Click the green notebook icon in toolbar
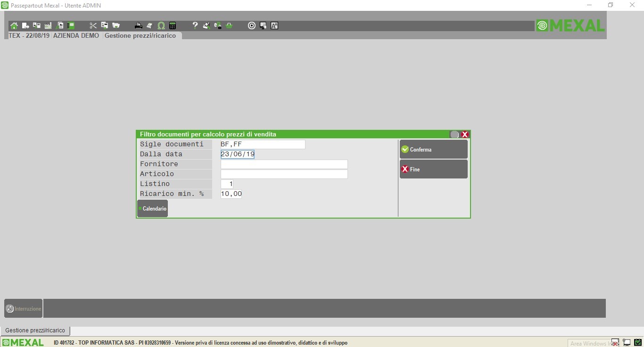The width and height of the screenshot is (644, 347). click(71, 25)
